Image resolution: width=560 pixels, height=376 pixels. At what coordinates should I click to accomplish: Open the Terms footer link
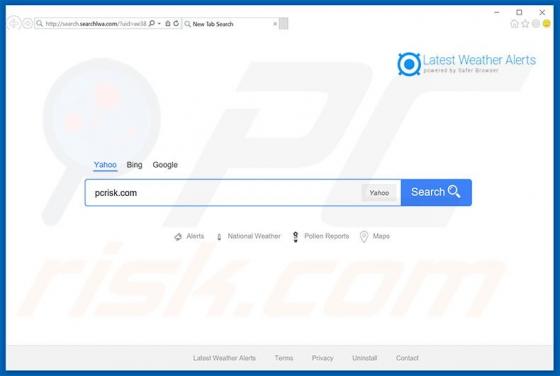[284, 358]
